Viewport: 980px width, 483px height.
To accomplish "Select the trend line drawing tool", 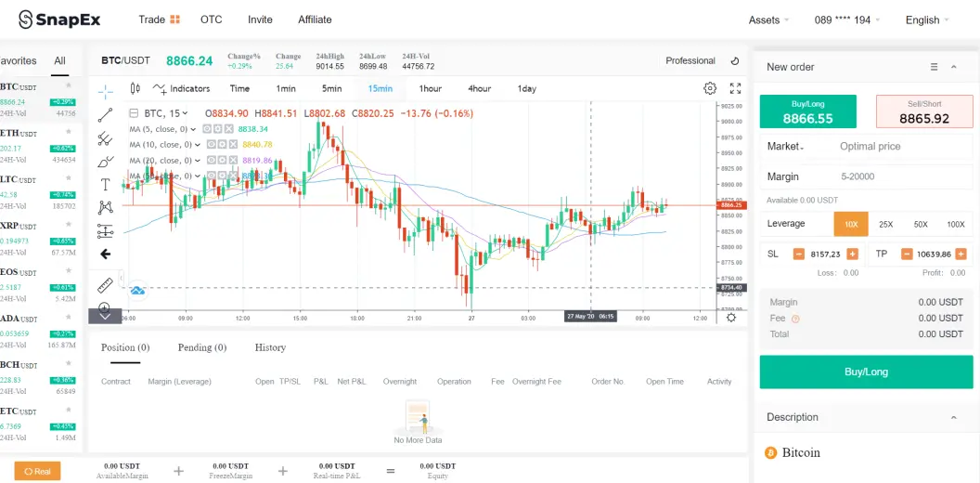I will [x=105, y=114].
